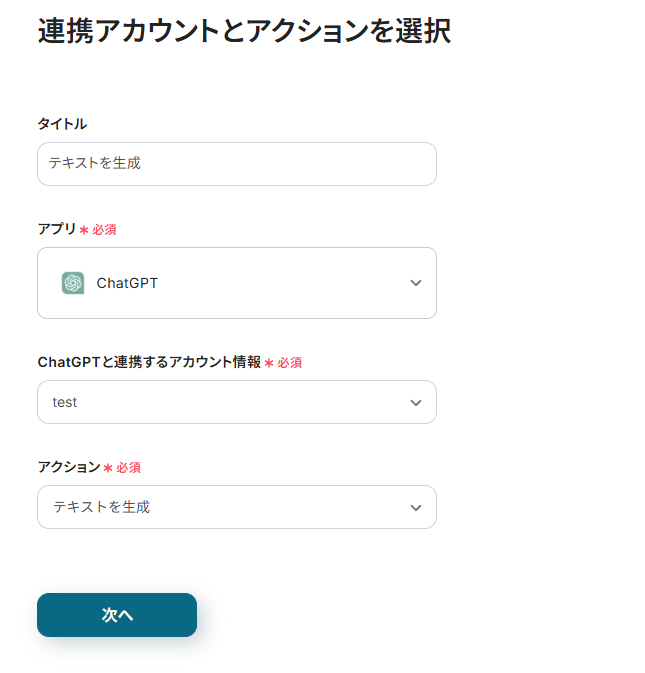Click the アプリ field label
This screenshot has width=645, height=673.
[x=56, y=229]
